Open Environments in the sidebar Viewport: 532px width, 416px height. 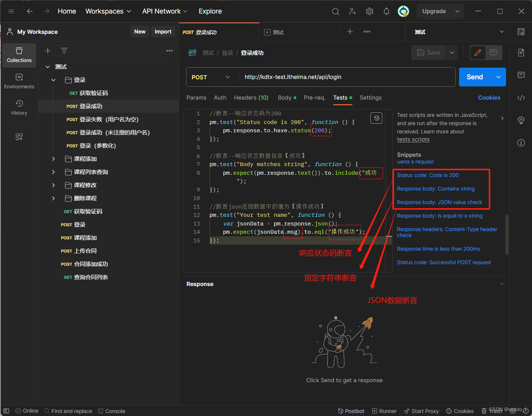point(19,82)
